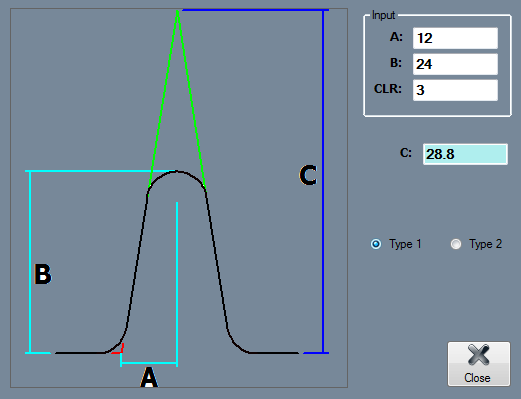Click the CLR input field containing 3
This screenshot has height=399, width=521.
pos(455,90)
